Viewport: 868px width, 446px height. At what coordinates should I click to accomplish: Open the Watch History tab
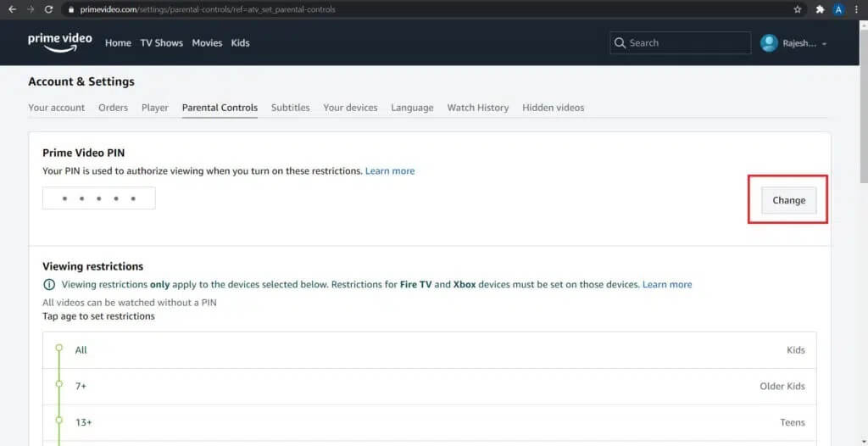[478, 108]
